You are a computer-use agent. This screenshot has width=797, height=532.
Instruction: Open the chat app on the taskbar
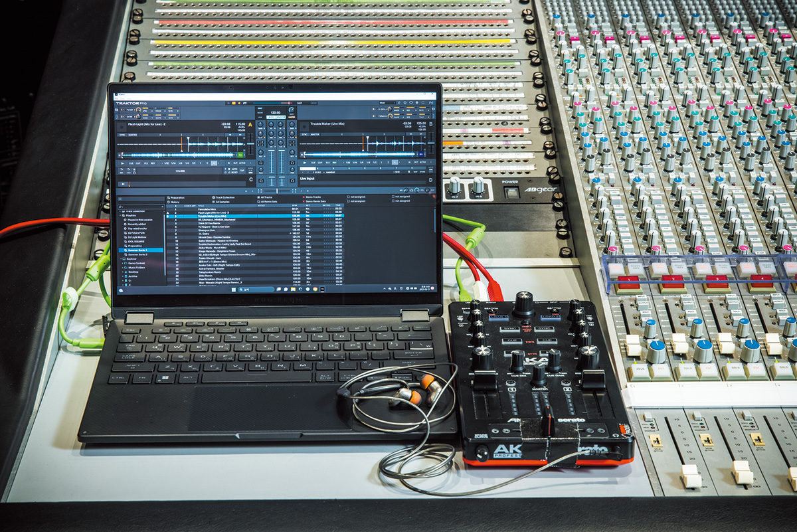point(286,290)
